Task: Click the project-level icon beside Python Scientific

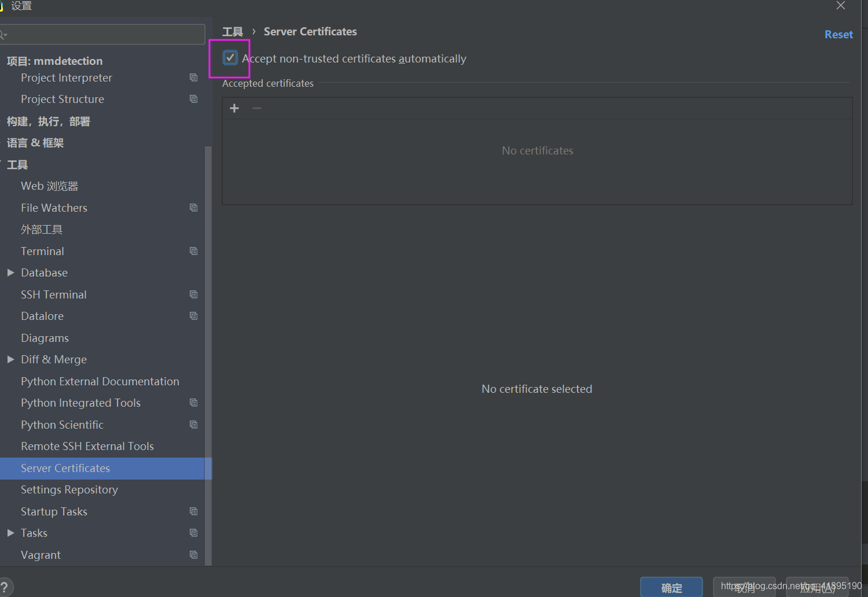Action: pyautogui.click(x=193, y=425)
